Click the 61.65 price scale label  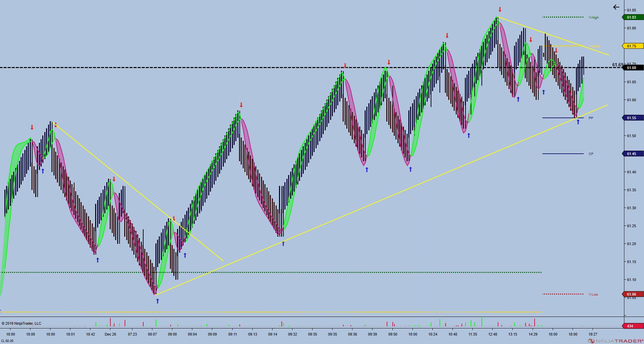631,82
